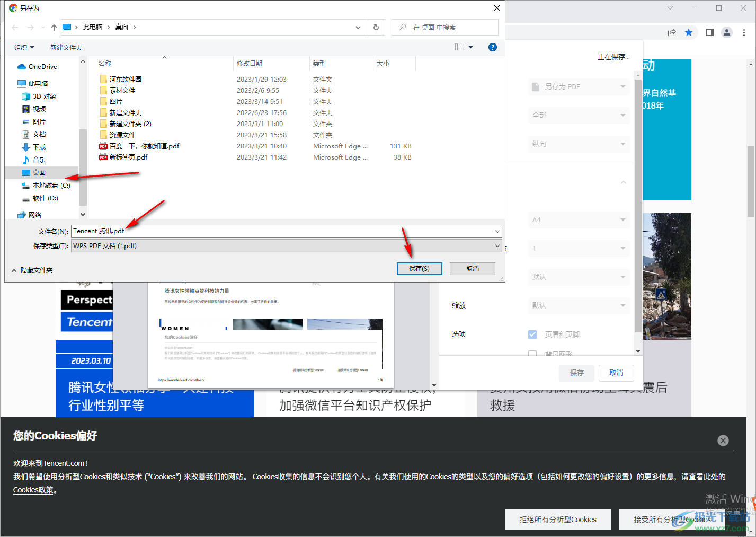756x537 pixels.
Task: Go forward in the Save As dialog
Action: (30, 28)
